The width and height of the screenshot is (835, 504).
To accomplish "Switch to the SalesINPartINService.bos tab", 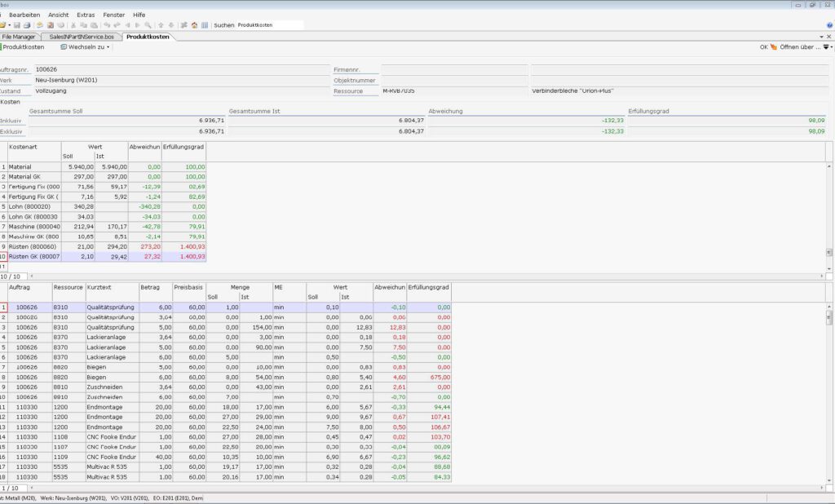I will (x=84, y=37).
